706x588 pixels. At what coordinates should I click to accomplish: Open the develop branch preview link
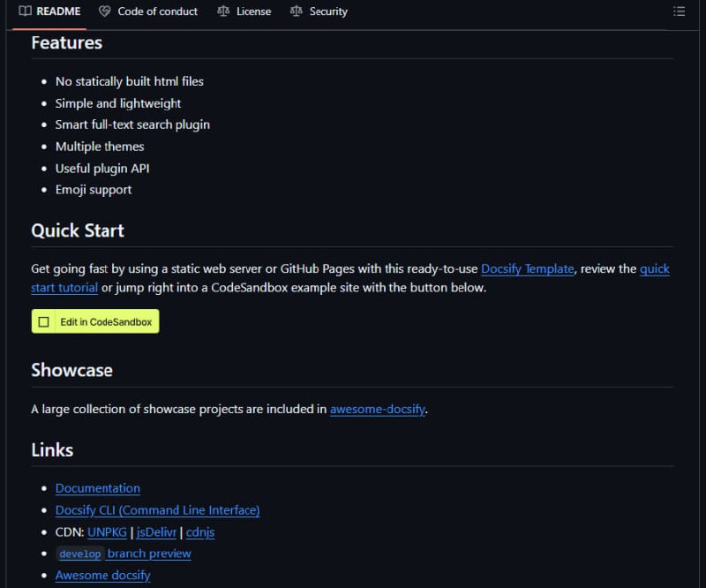[124, 554]
